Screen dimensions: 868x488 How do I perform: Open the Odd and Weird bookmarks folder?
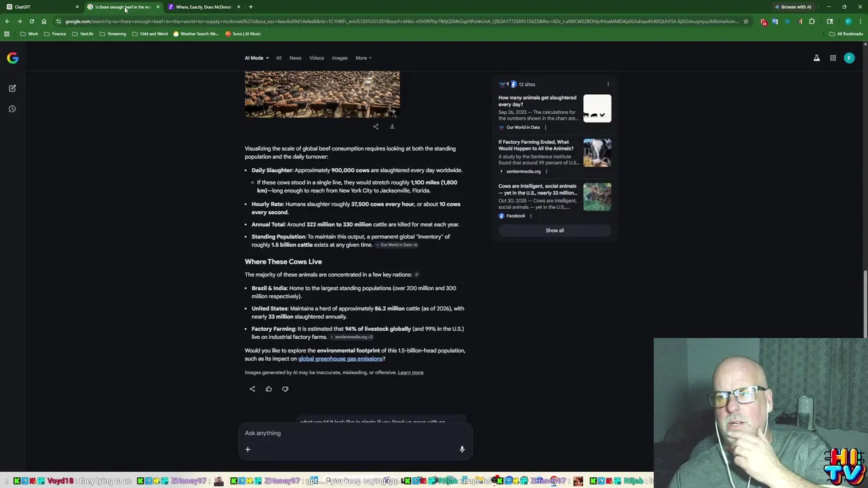150,34
